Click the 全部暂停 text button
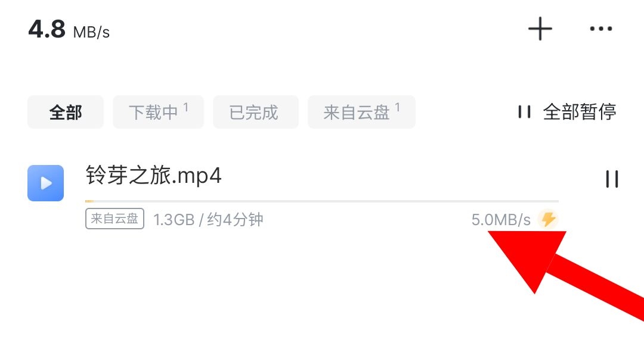 [x=580, y=111]
